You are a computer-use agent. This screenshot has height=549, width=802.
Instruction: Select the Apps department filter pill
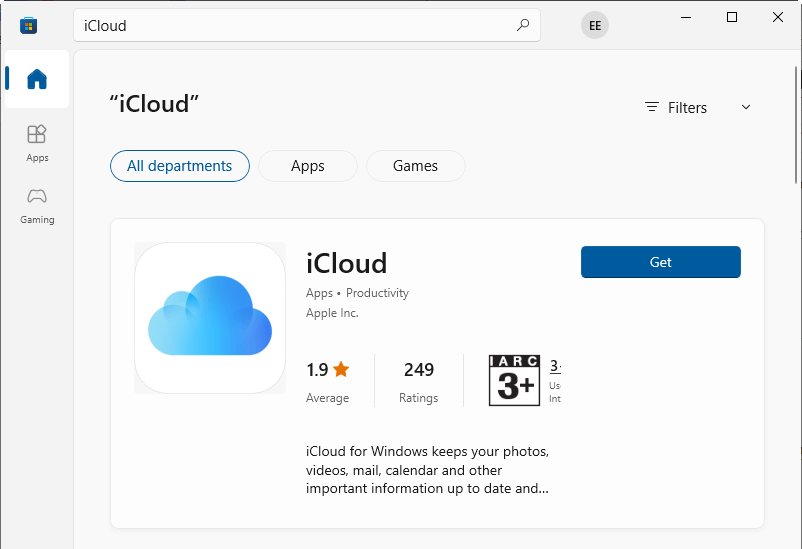(x=307, y=166)
